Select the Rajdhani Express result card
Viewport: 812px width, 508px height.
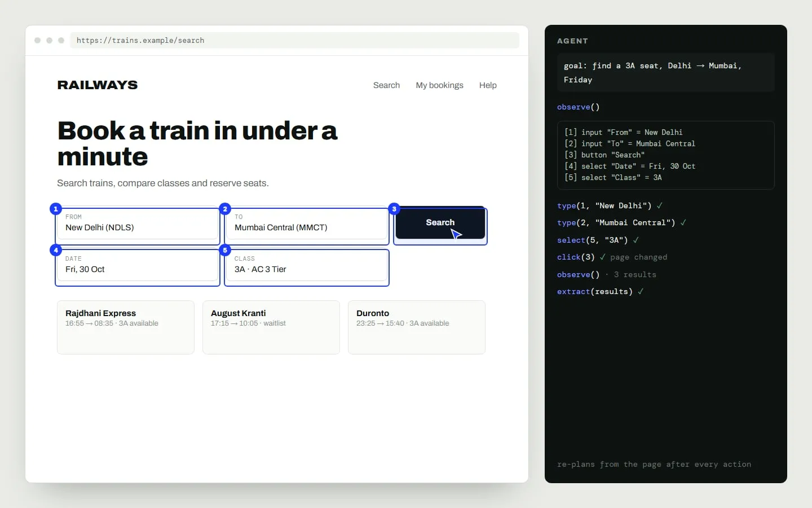click(x=126, y=327)
